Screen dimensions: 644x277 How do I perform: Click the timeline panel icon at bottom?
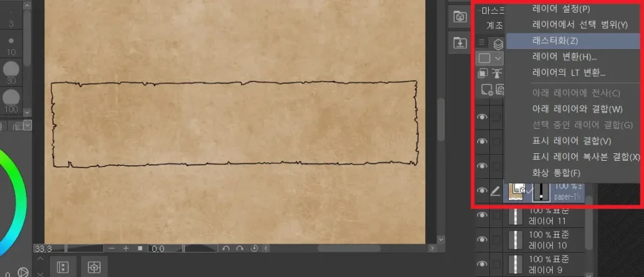pyautogui.click(x=62, y=267)
